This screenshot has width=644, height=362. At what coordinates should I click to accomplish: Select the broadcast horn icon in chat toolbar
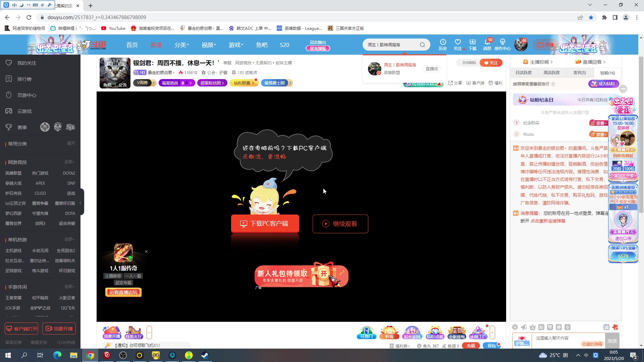click(x=524, y=327)
